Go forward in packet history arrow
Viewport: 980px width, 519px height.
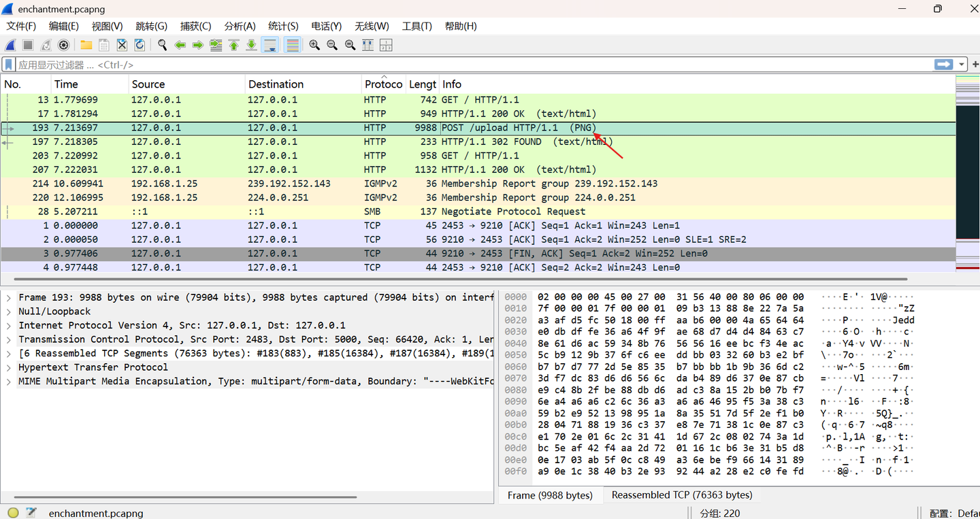click(198, 45)
